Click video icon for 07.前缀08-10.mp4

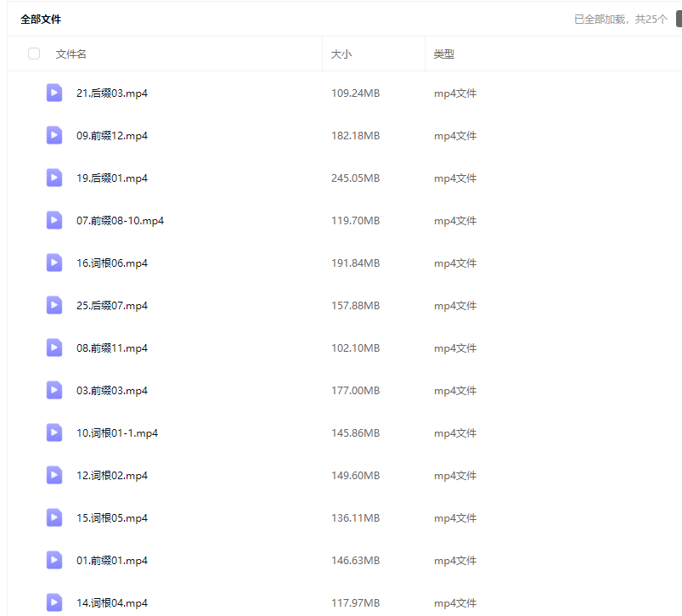54,220
